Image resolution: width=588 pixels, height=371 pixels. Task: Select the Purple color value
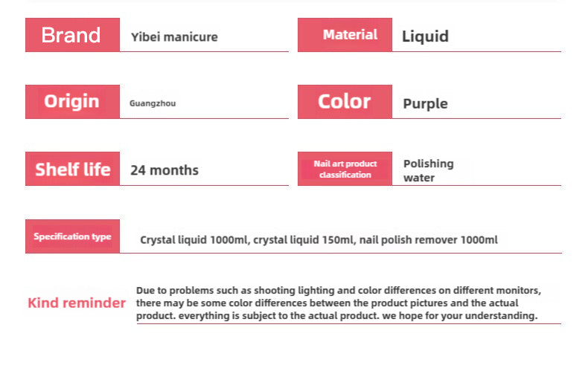tap(425, 103)
